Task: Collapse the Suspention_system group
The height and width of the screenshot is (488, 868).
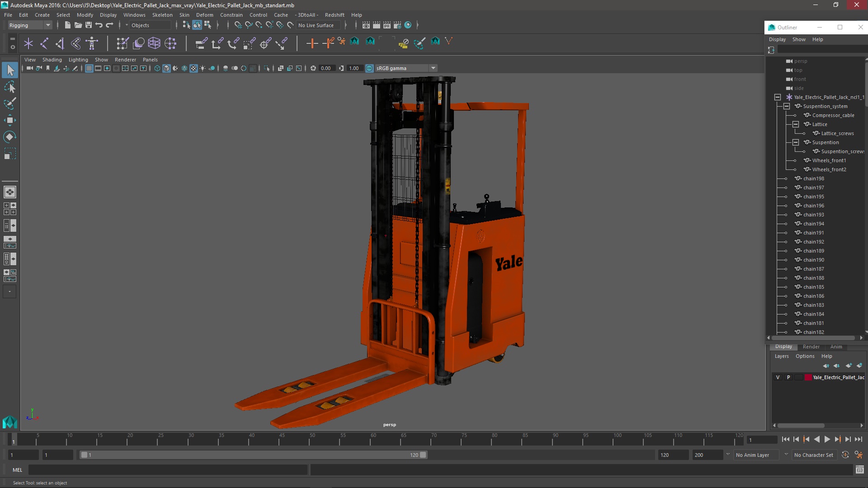Action: [787, 106]
